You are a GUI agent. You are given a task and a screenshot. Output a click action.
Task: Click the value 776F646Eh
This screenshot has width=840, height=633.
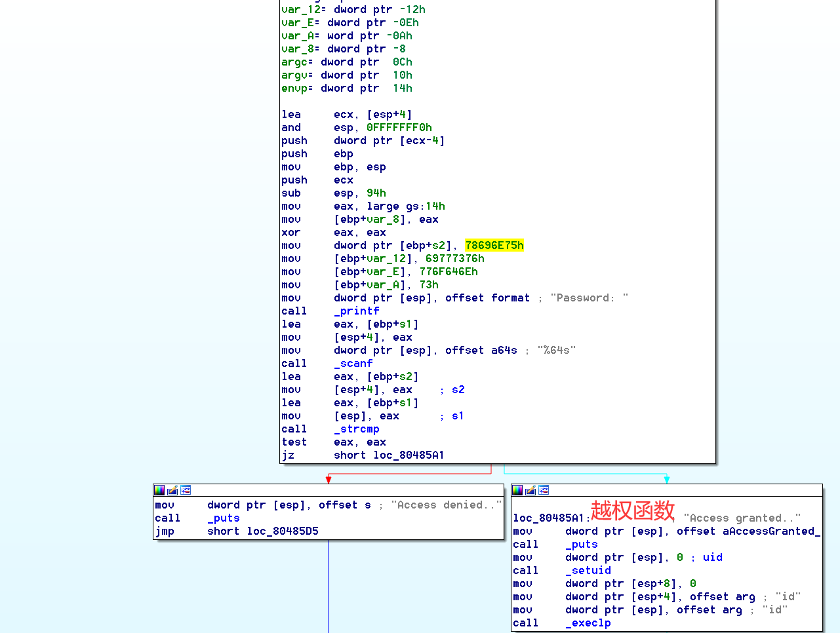tap(449, 272)
